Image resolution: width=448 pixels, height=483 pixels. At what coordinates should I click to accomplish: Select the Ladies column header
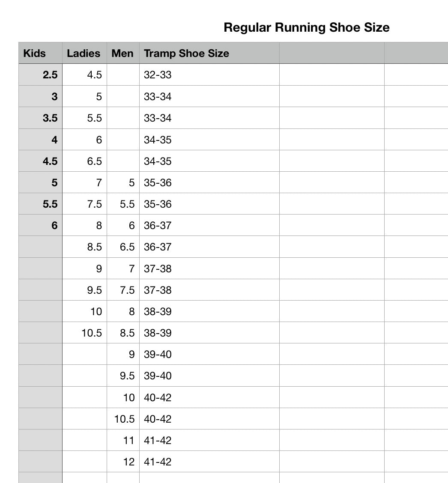(x=84, y=53)
